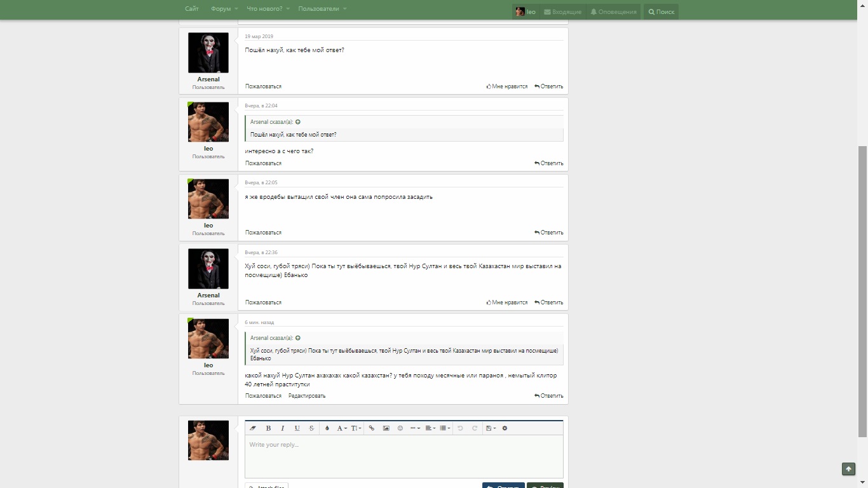
Task: Report the 19 мар 2019 Arsenal post
Action: (x=263, y=86)
